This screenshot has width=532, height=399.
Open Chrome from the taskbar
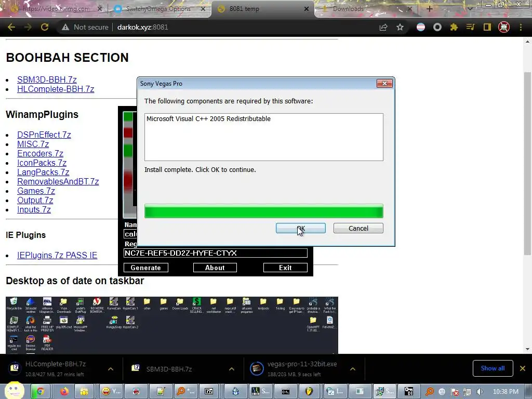click(x=41, y=392)
